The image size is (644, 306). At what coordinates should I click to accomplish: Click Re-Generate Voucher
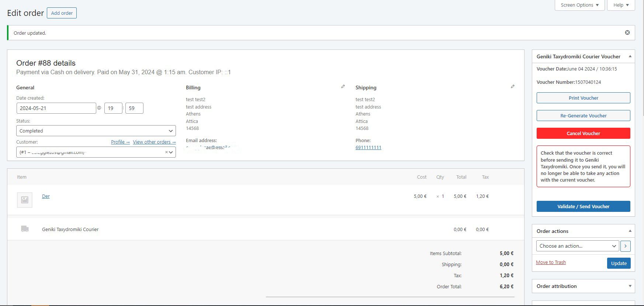pyautogui.click(x=584, y=116)
